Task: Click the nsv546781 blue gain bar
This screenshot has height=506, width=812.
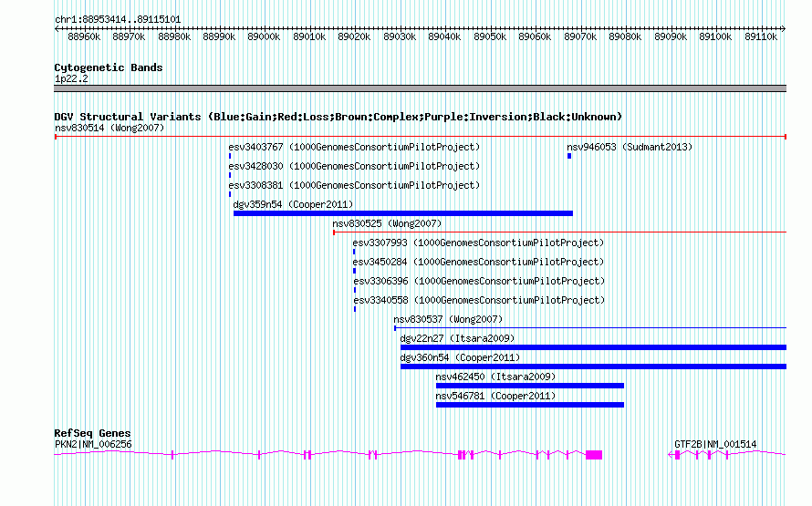Action: (530, 405)
